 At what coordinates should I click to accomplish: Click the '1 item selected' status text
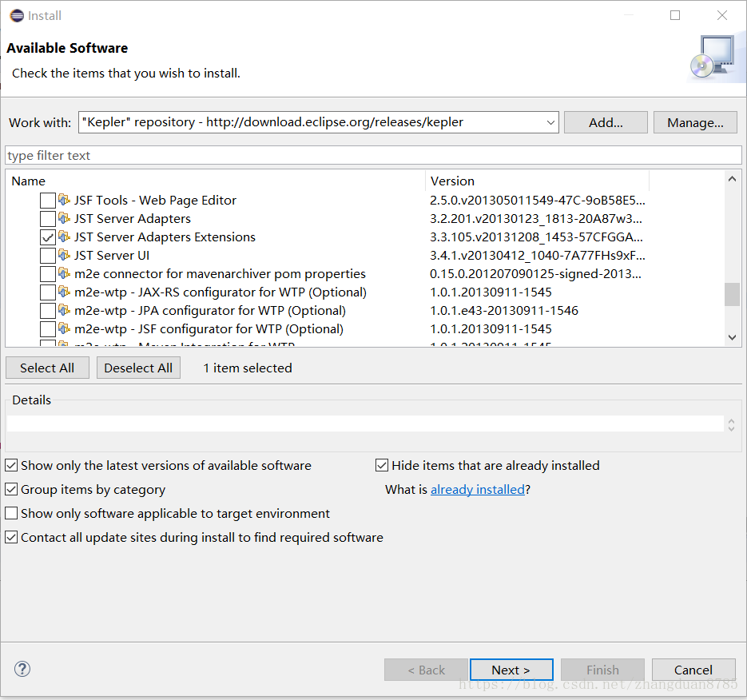click(x=248, y=368)
